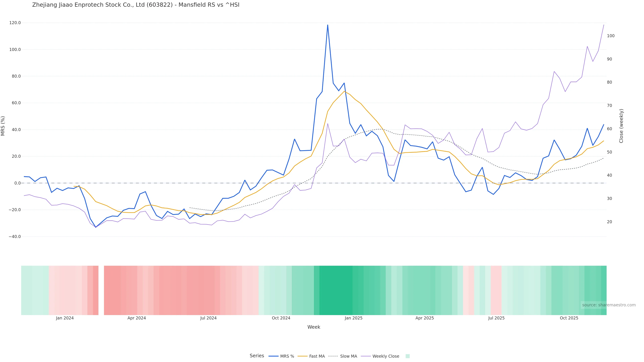Click the 120.0 left y-axis tick label
Viewport: 644px width, 362px height.
click(15, 23)
